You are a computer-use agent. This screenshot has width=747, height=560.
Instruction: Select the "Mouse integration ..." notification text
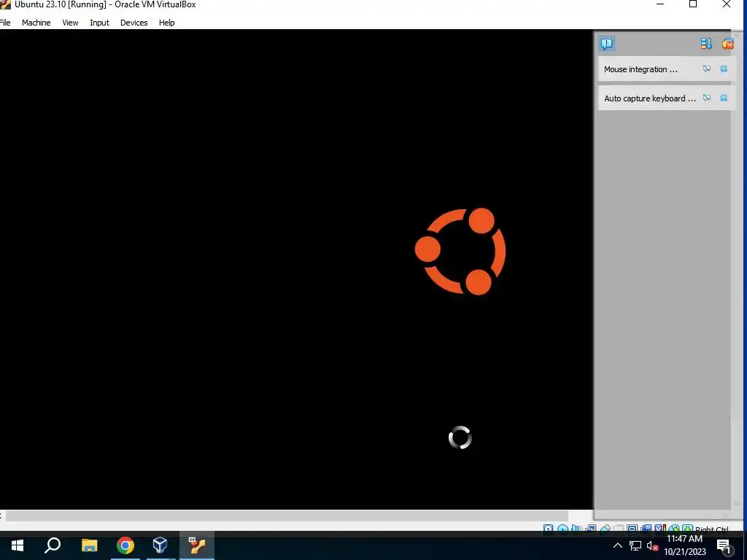click(640, 69)
